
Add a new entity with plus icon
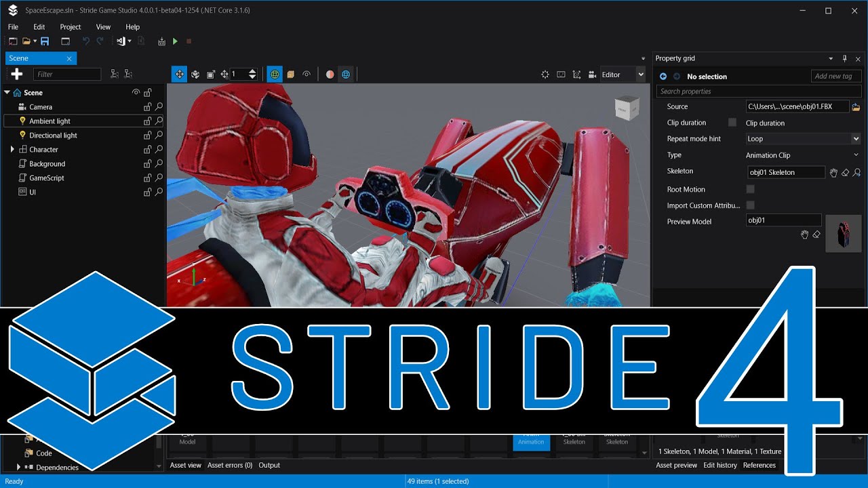(x=17, y=74)
